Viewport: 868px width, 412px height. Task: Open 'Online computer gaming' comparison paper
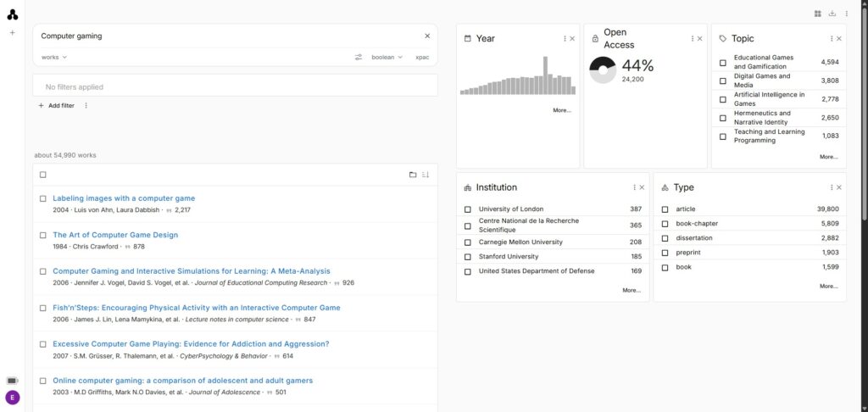click(183, 381)
